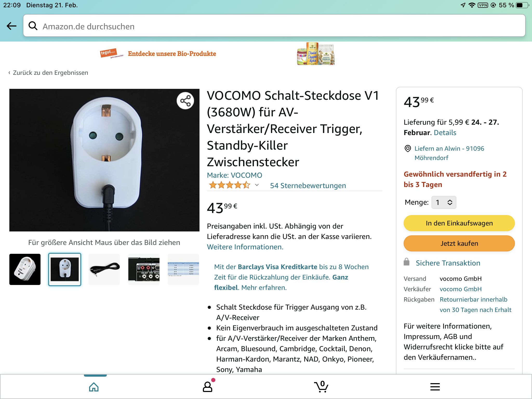Open the account profile icon
Viewport: 532px width, 399px height.
click(x=208, y=387)
